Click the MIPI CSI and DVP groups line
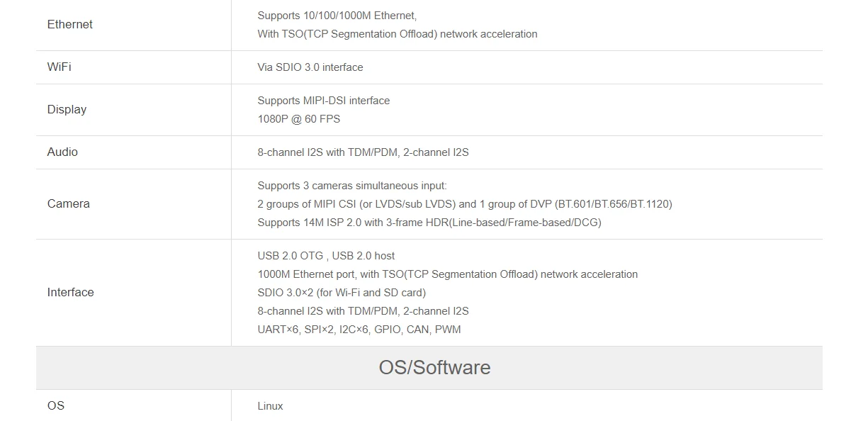The image size is (868, 421). [464, 204]
